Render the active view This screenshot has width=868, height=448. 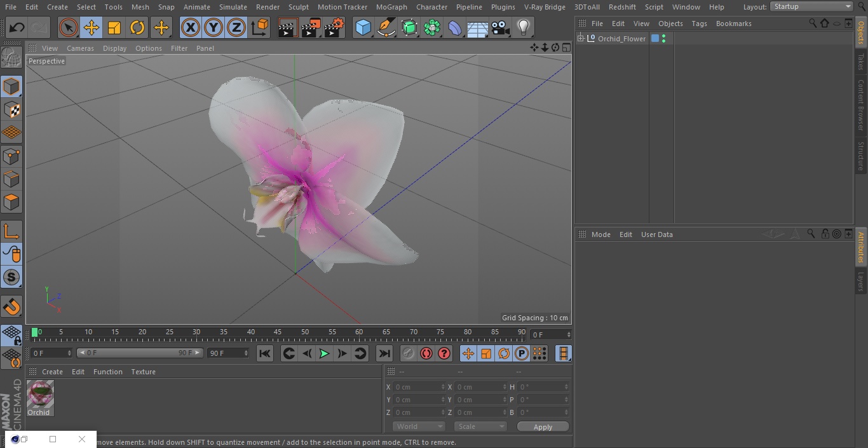point(287,27)
